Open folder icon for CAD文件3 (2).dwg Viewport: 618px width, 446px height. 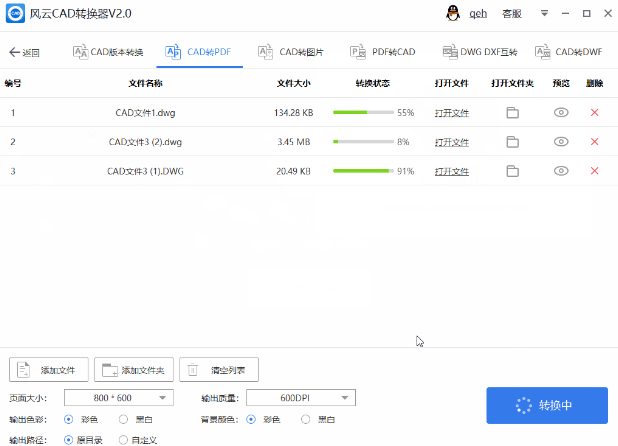(512, 142)
